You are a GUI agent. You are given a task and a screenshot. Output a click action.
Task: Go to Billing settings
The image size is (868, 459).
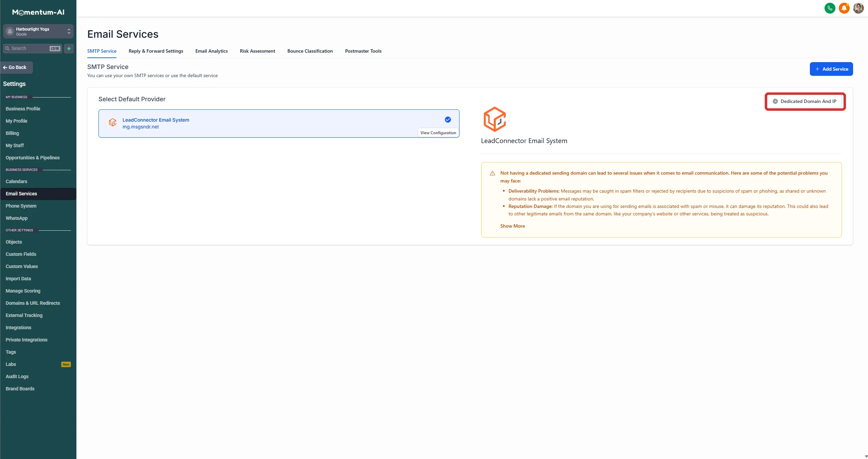coord(12,133)
